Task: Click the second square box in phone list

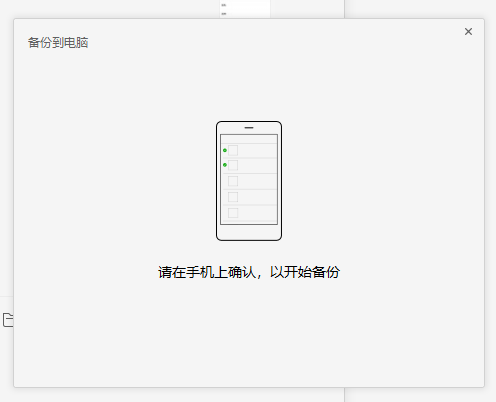Action: click(x=233, y=165)
